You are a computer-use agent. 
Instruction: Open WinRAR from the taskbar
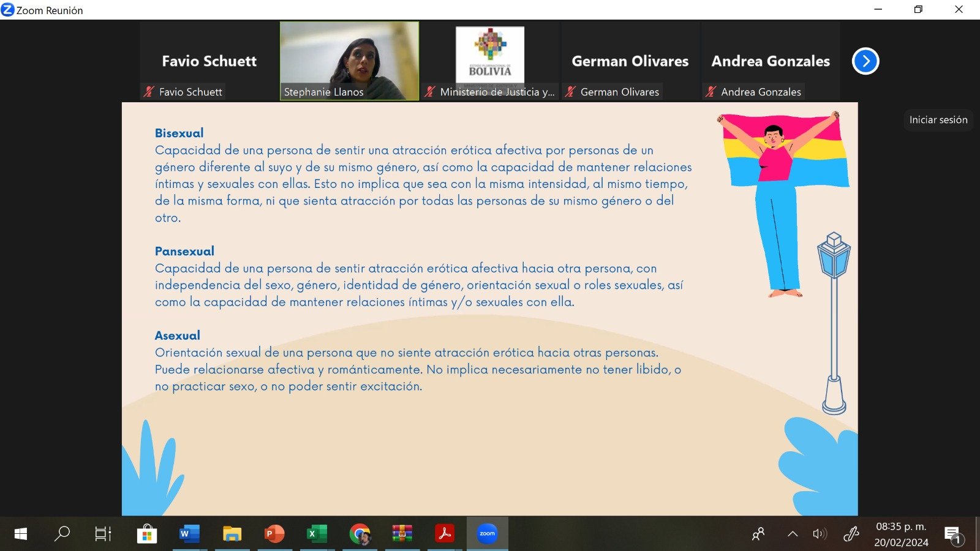[402, 533]
